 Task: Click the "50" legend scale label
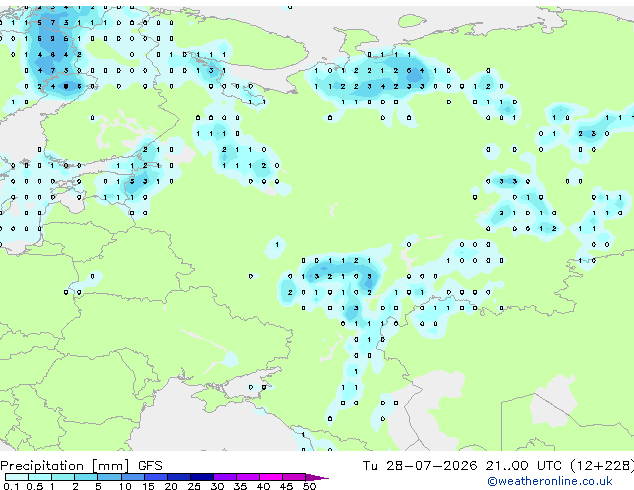pos(309,486)
